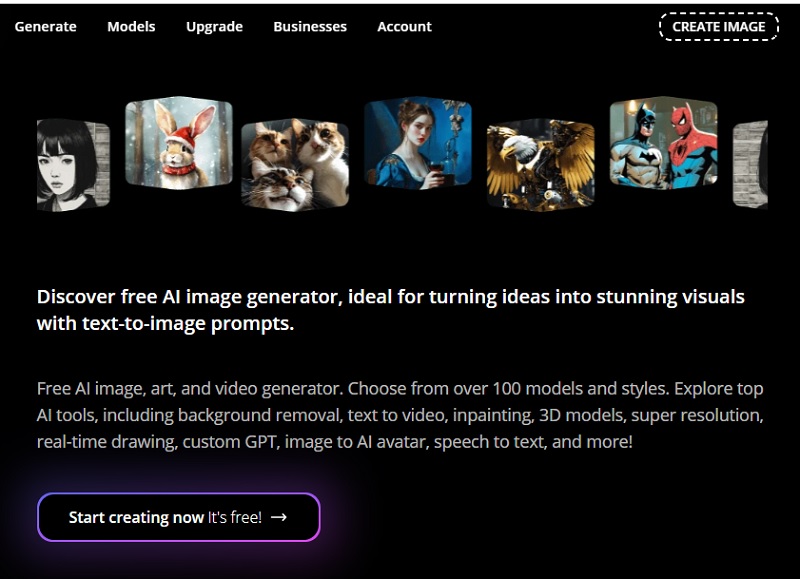Viewport: 800px width, 579px height.
Task: Go to the Models page
Action: click(131, 27)
